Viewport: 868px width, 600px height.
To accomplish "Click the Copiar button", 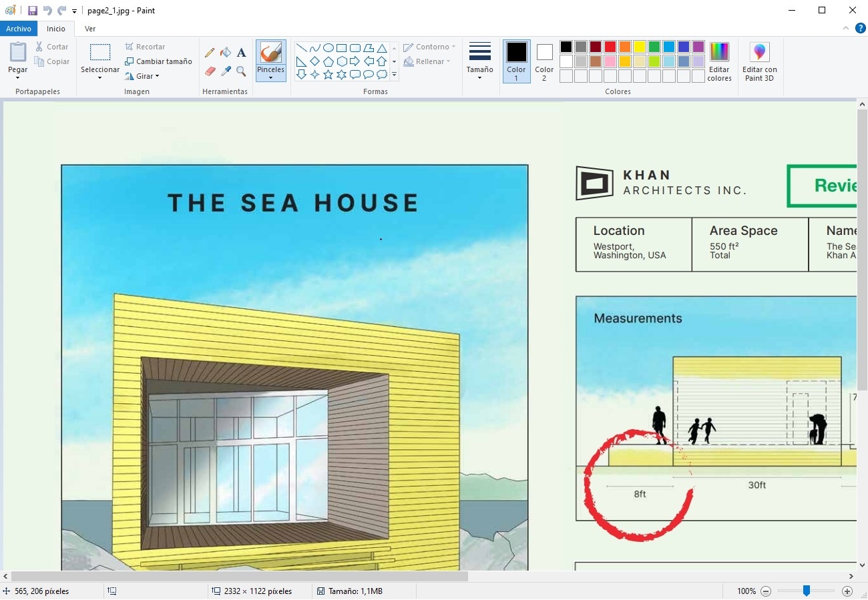I will [x=52, y=61].
